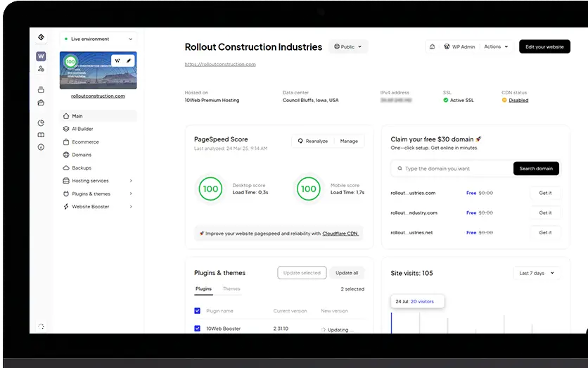Click the Desktop score 100 circle

[210, 189]
